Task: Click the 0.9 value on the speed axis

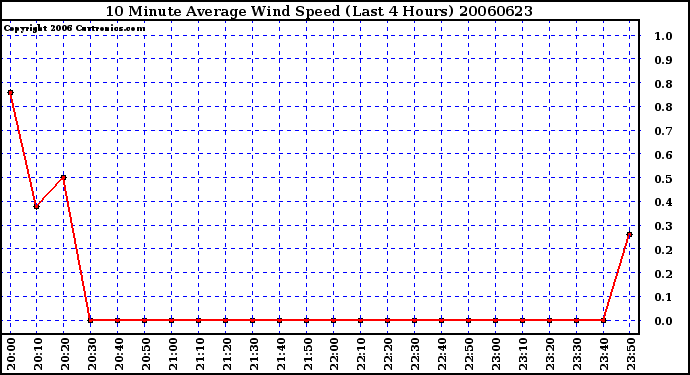Action: tap(663, 60)
